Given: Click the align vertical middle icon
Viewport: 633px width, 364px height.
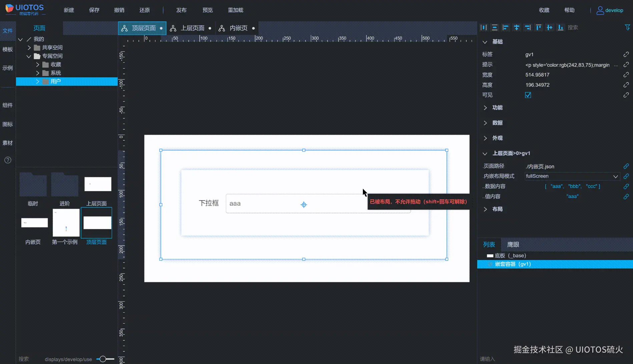Looking at the screenshot, I should (x=550, y=28).
